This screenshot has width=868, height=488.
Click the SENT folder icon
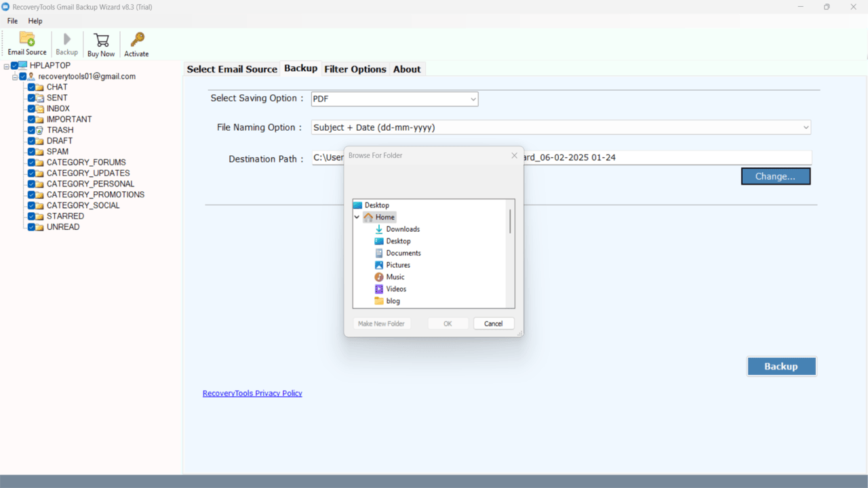40,98
